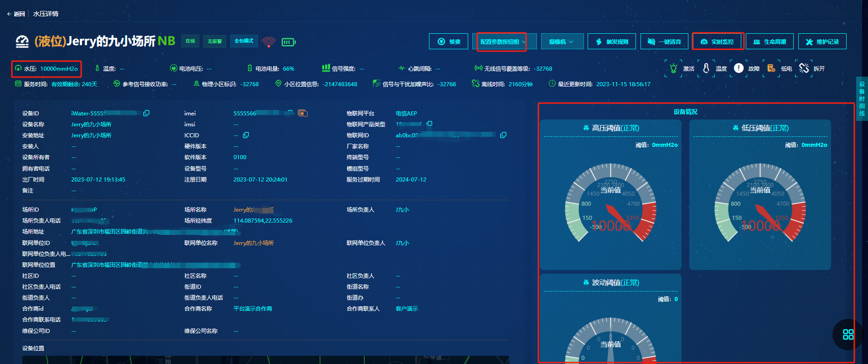Click the red wifi signal icon

[269, 42]
